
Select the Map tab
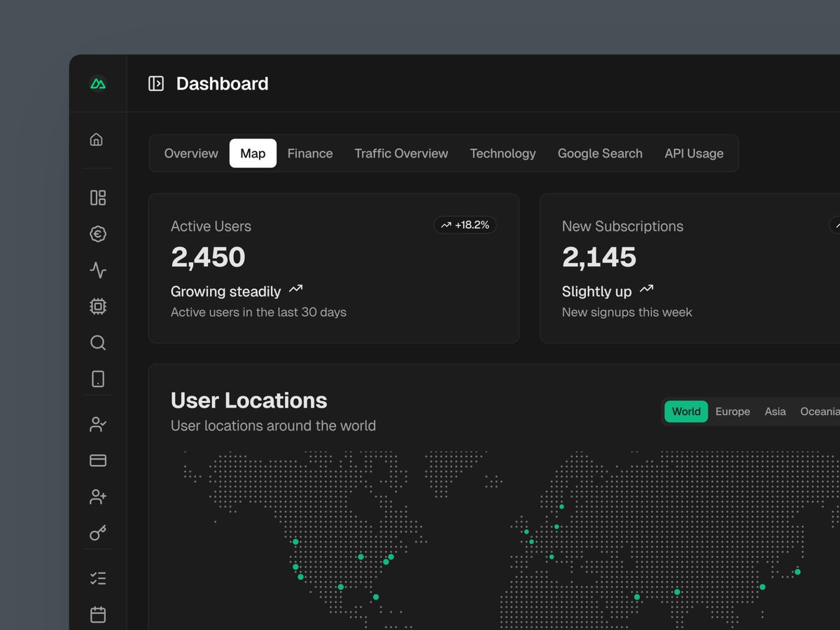(253, 153)
